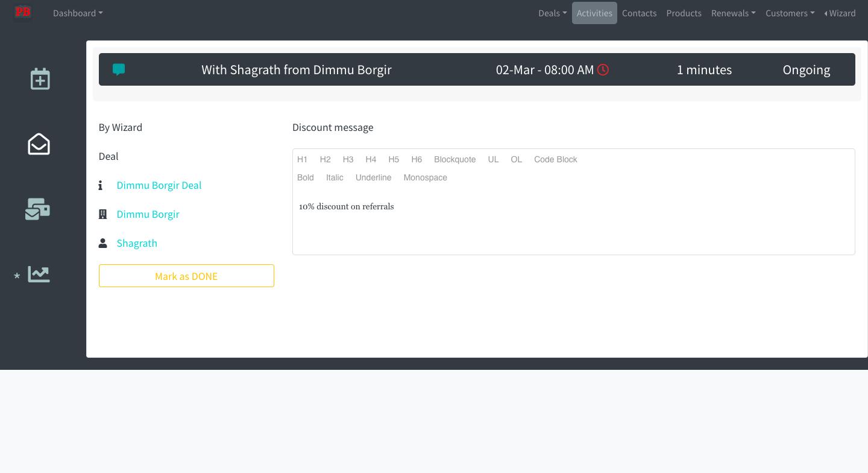The image size is (868, 473).
Task: Open the Dimmu Borgir company link
Action: click(x=148, y=214)
